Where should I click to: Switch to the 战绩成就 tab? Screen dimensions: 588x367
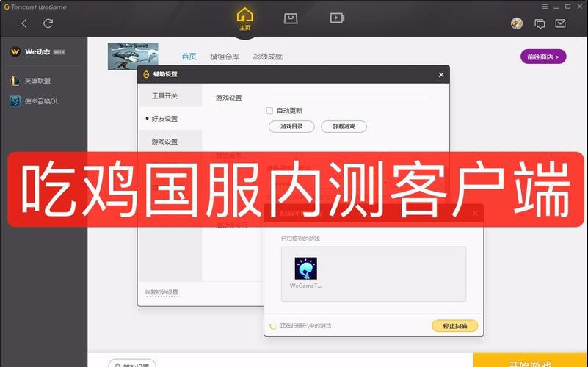point(268,57)
